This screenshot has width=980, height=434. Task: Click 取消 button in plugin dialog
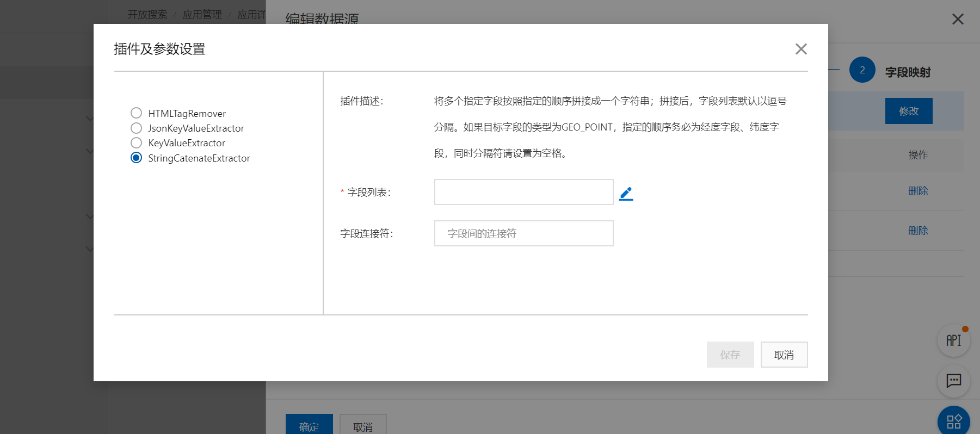tap(784, 355)
